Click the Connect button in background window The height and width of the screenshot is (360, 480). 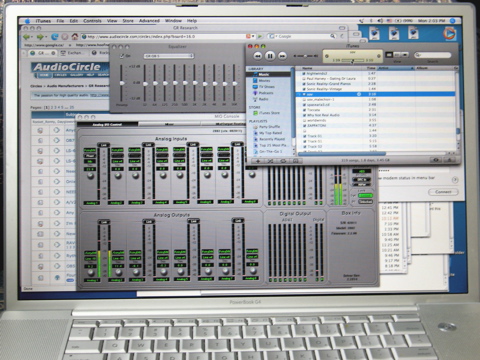point(443,192)
